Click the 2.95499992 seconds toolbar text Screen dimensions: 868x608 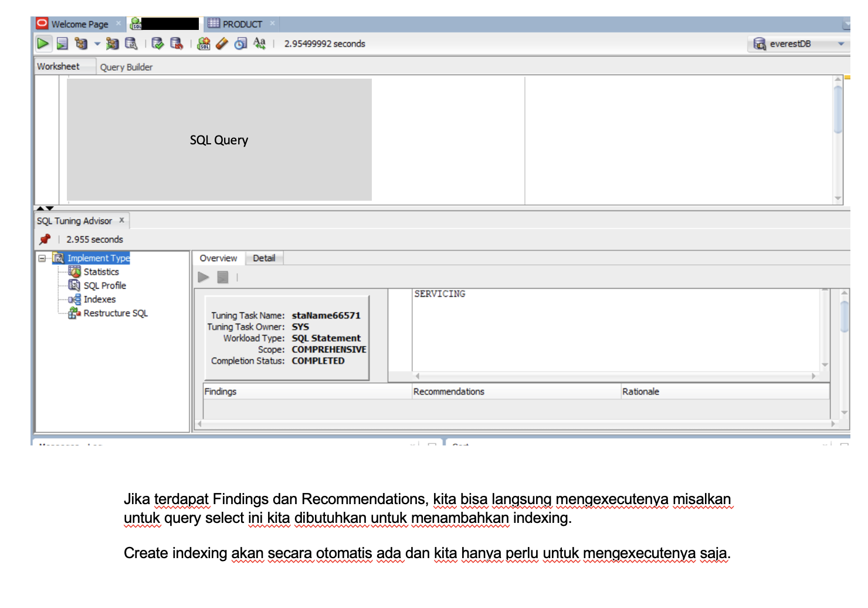325,44
